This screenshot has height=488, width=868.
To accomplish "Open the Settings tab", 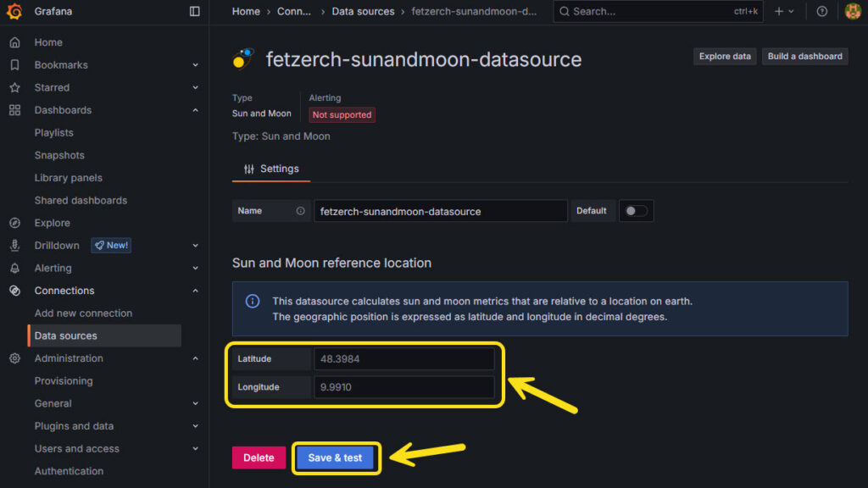I will [271, 169].
